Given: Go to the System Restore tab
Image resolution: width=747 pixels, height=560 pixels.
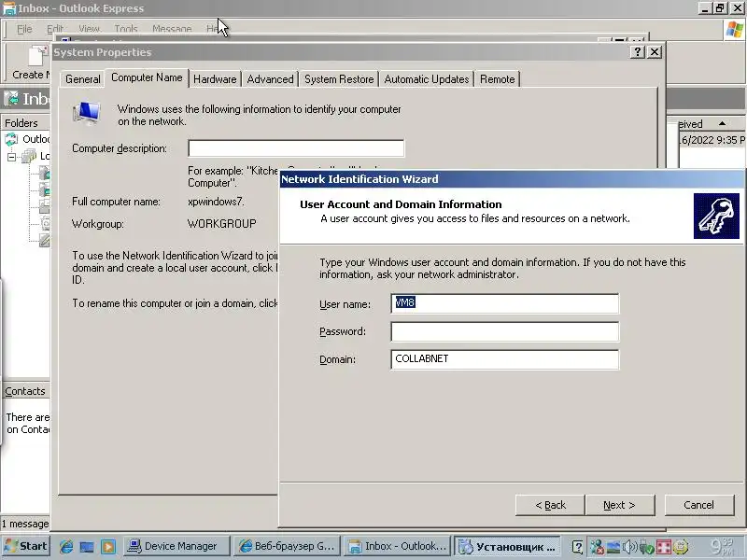Looking at the screenshot, I should (339, 79).
